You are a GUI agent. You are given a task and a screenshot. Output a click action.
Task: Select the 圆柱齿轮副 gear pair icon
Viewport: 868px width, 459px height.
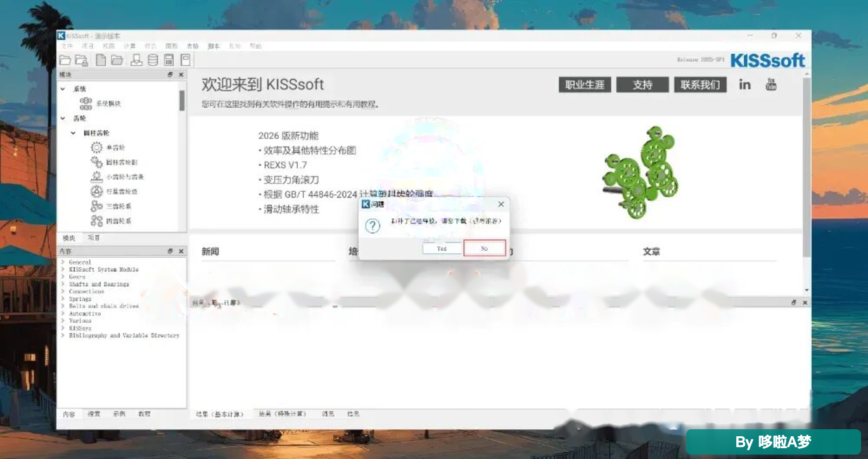point(96,162)
